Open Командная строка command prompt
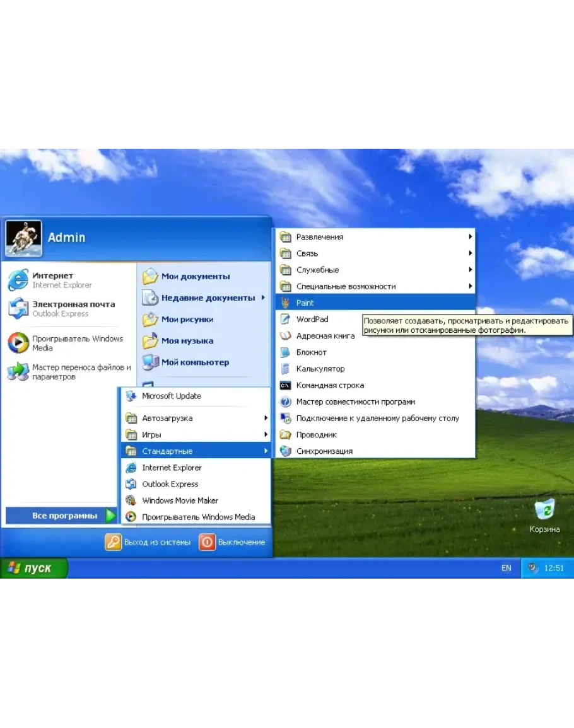The image size is (574, 728). [330, 385]
